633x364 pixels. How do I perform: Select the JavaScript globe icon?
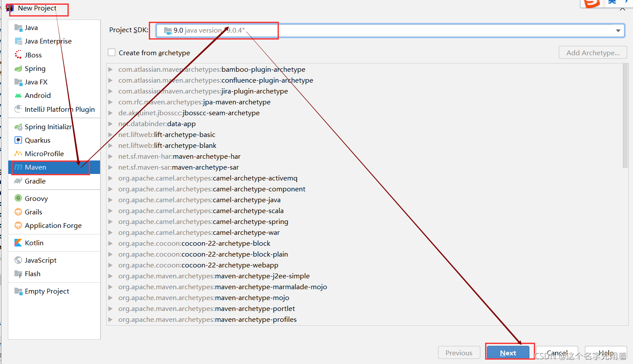coord(18,260)
